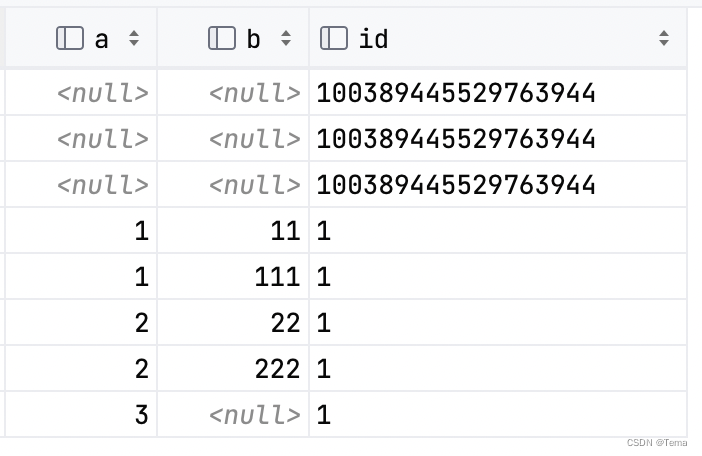Click the column icon beside header b
702x456 pixels.
[x=222, y=38]
